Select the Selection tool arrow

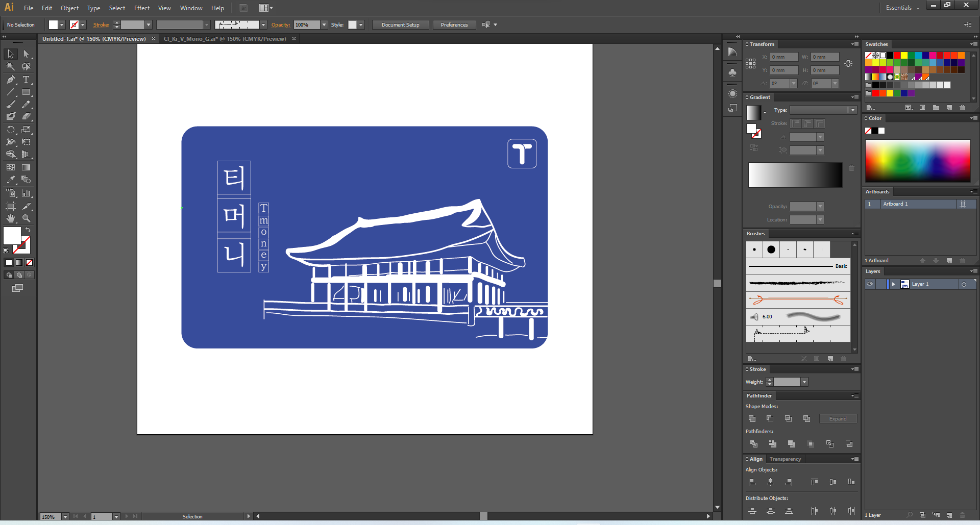[11, 54]
